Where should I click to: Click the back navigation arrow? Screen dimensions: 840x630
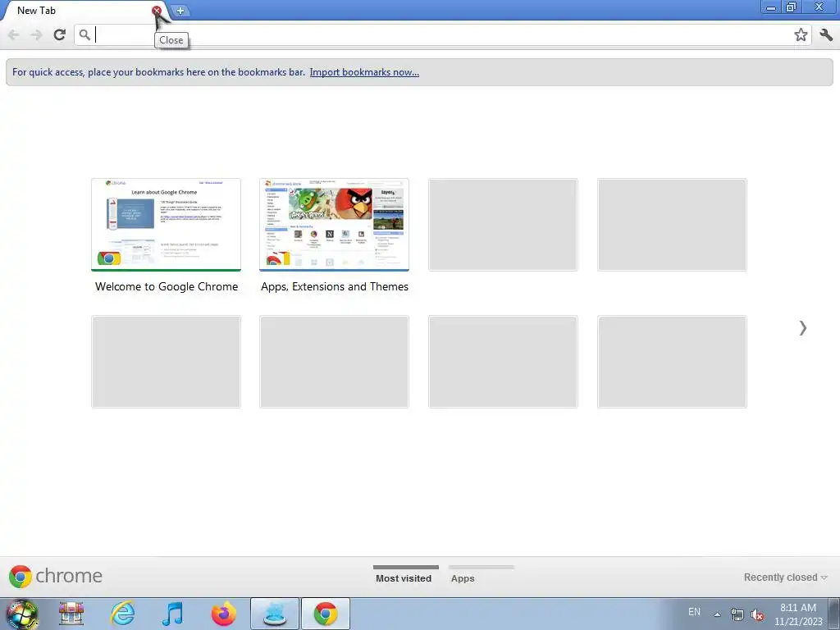14,34
